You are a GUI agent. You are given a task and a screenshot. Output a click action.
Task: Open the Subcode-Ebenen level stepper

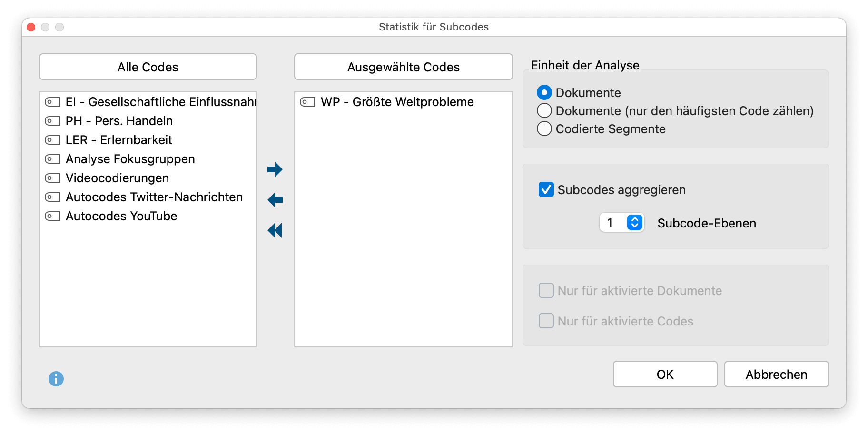coord(634,222)
